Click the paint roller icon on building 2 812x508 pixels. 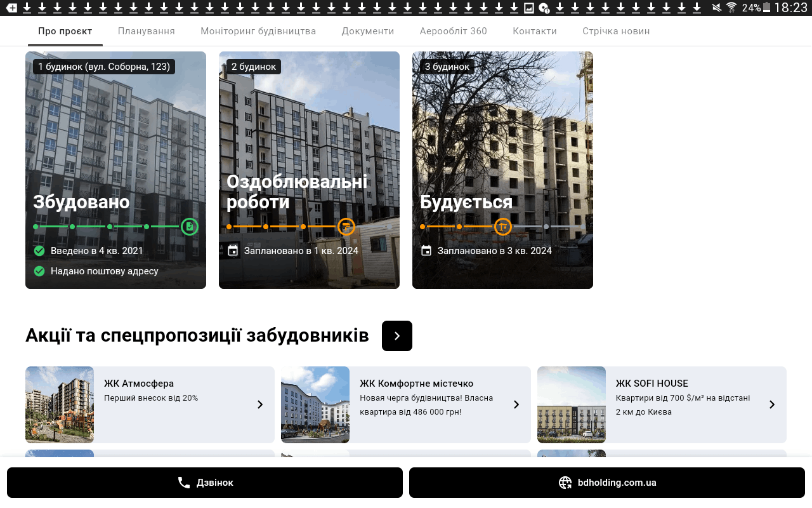pyautogui.click(x=346, y=227)
